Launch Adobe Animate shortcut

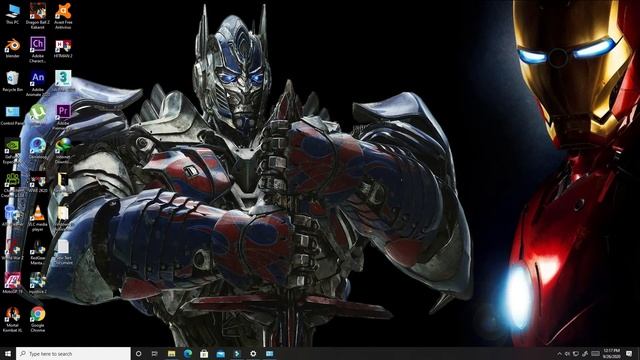pyautogui.click(x=38, y=84)
